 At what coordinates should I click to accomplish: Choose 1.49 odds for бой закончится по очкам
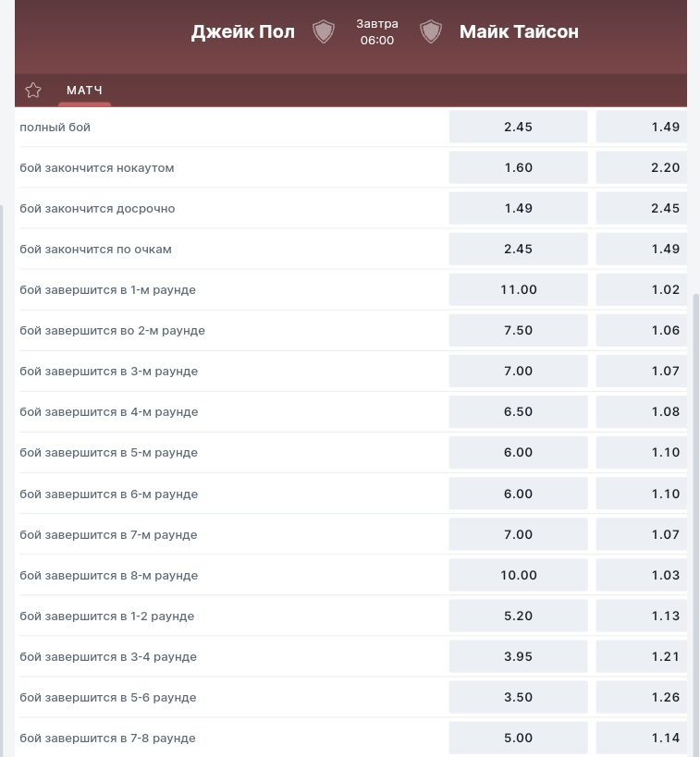[x=642, y=249]
